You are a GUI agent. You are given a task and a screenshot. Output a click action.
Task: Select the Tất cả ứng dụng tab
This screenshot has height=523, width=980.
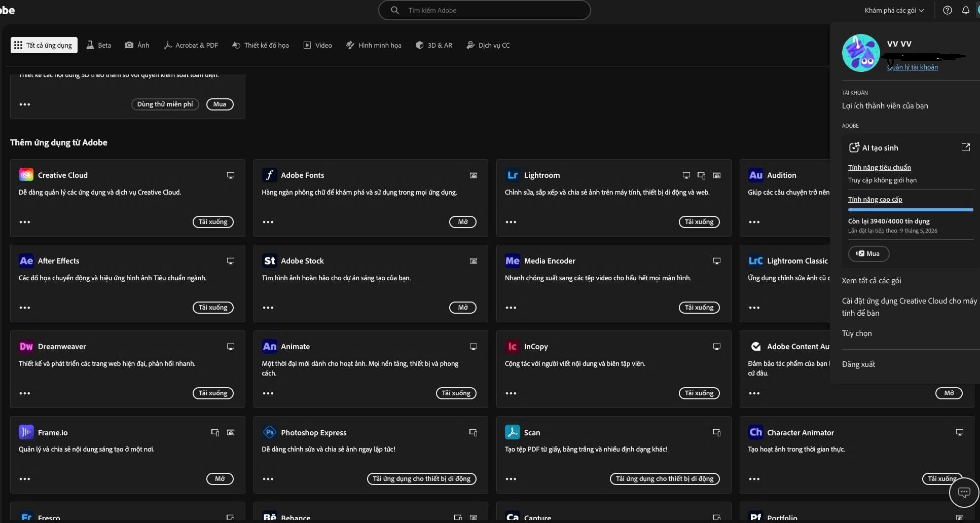click(44, 45)
